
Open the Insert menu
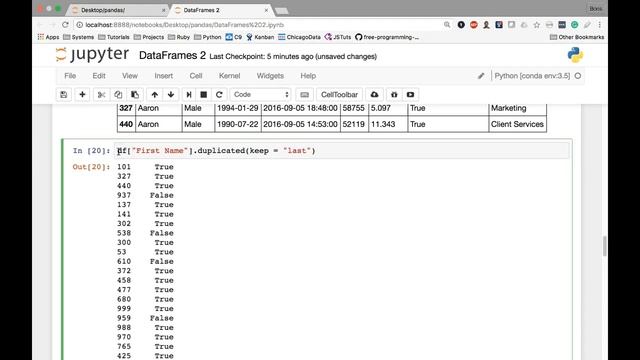point(164,76)
